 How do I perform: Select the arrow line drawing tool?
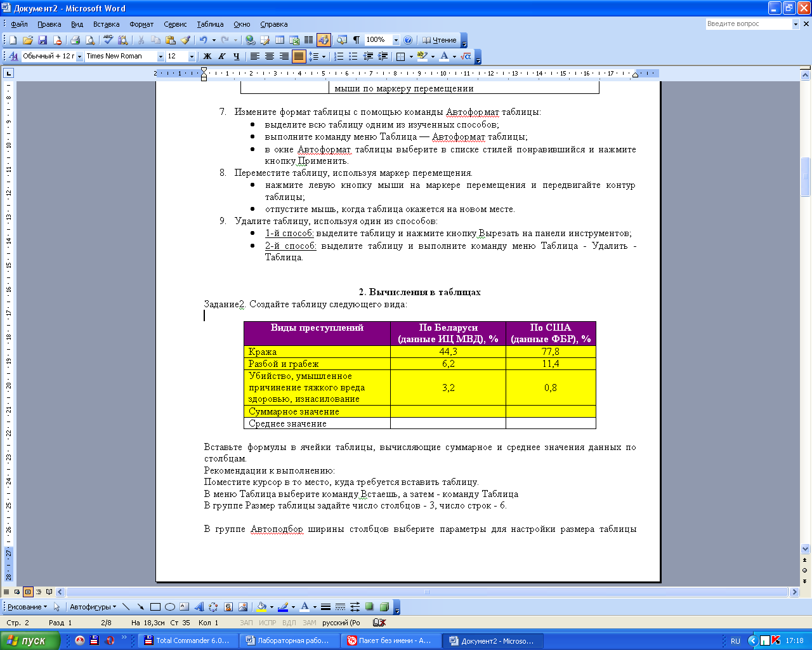coord(140,607)
